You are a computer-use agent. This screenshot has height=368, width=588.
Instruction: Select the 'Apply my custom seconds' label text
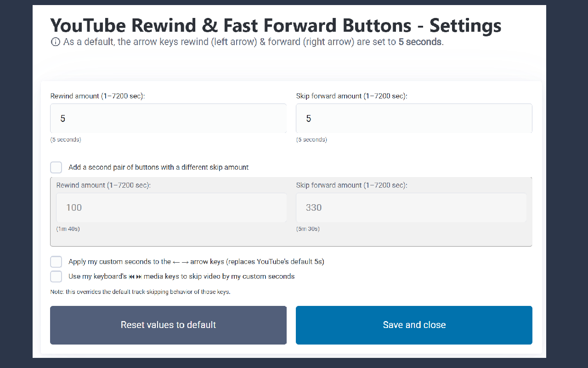pyautogui.click(x=196, y=262)
